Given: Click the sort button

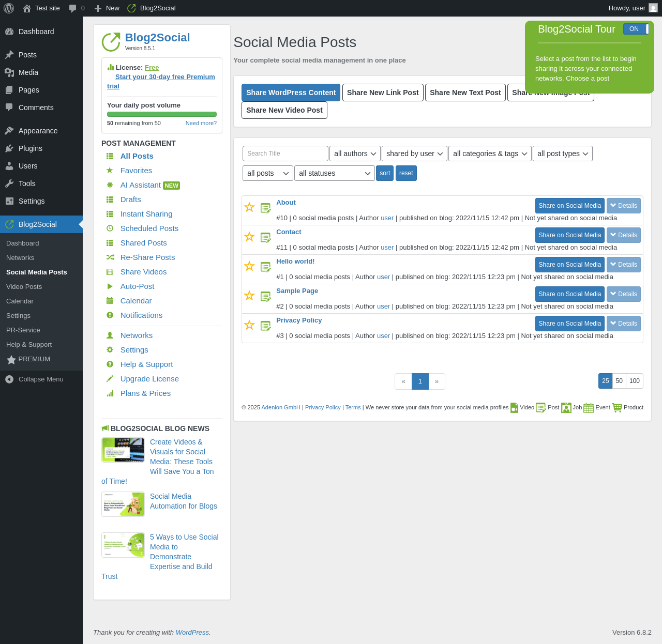Looking at the screenshot, I should click(x=385, y=173).
